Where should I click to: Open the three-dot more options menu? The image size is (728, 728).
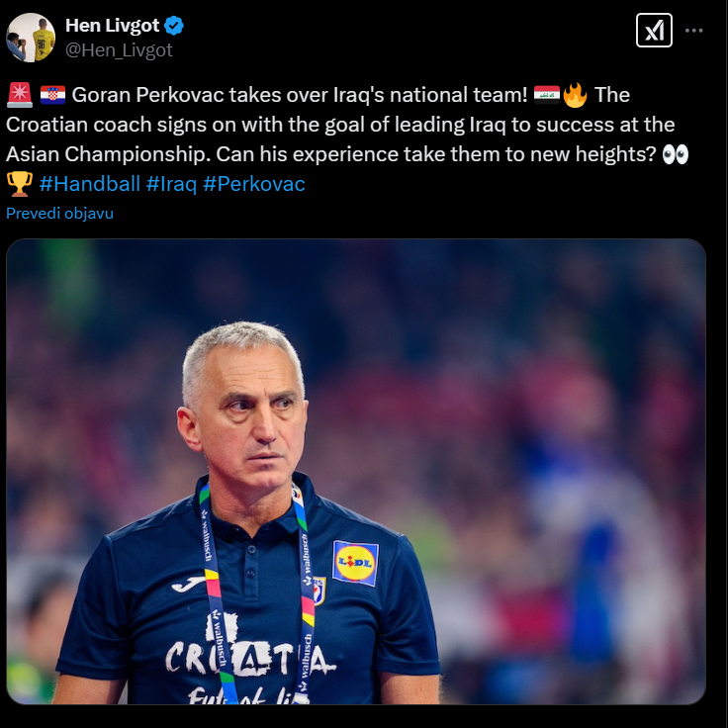(693, 31)
